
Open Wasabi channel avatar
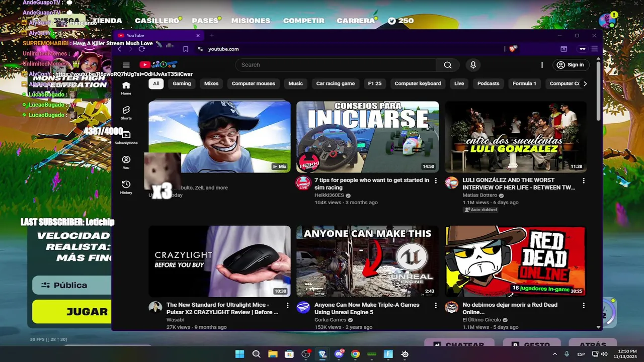point(155,308)
